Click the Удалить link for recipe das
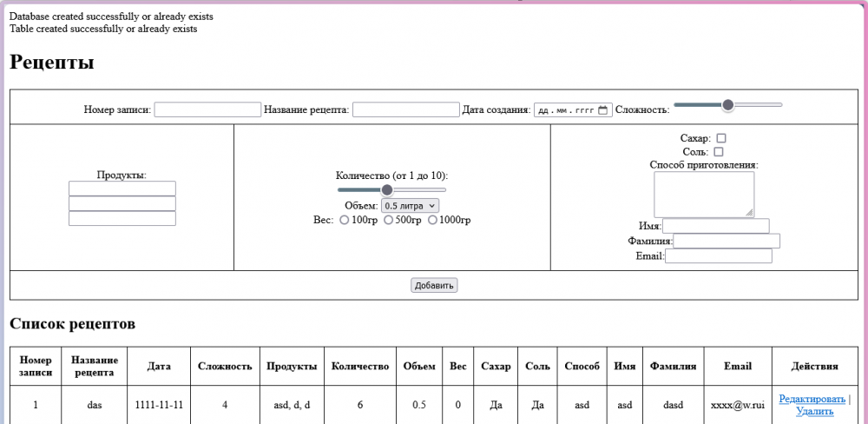This screenshot has width=868, height=424. tap(814, 411)
